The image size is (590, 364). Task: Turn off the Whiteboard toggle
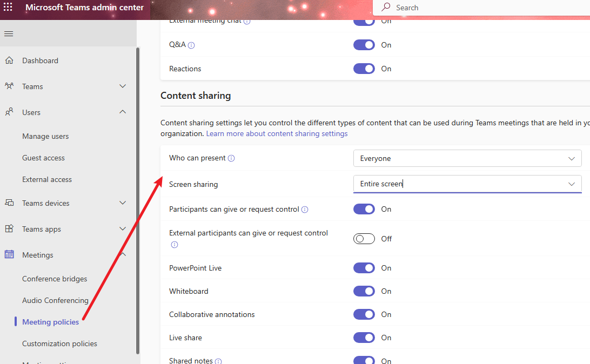pos(364,291)
